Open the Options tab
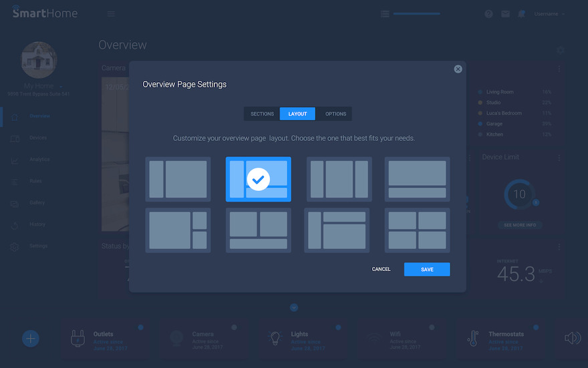The height and width of the screenshot is (368, 588). [335, 114]
